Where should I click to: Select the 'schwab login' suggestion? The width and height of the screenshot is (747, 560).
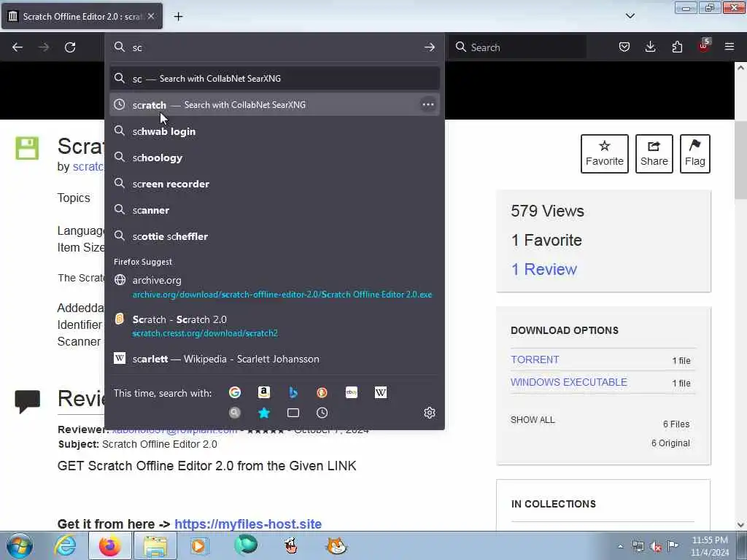(x=274, y=131)
